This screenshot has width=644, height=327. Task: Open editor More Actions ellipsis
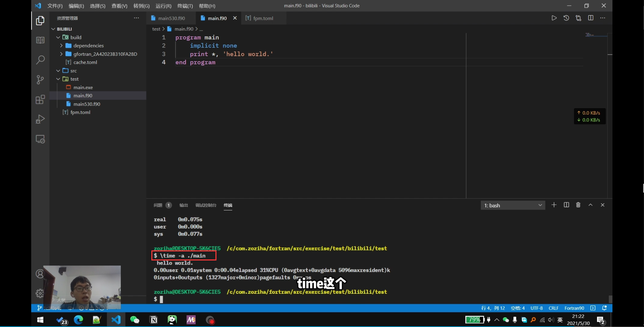(603, 18)
